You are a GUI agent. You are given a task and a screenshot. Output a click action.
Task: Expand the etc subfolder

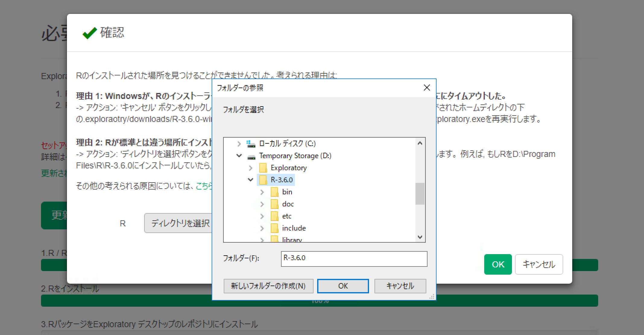coord(262,216)
